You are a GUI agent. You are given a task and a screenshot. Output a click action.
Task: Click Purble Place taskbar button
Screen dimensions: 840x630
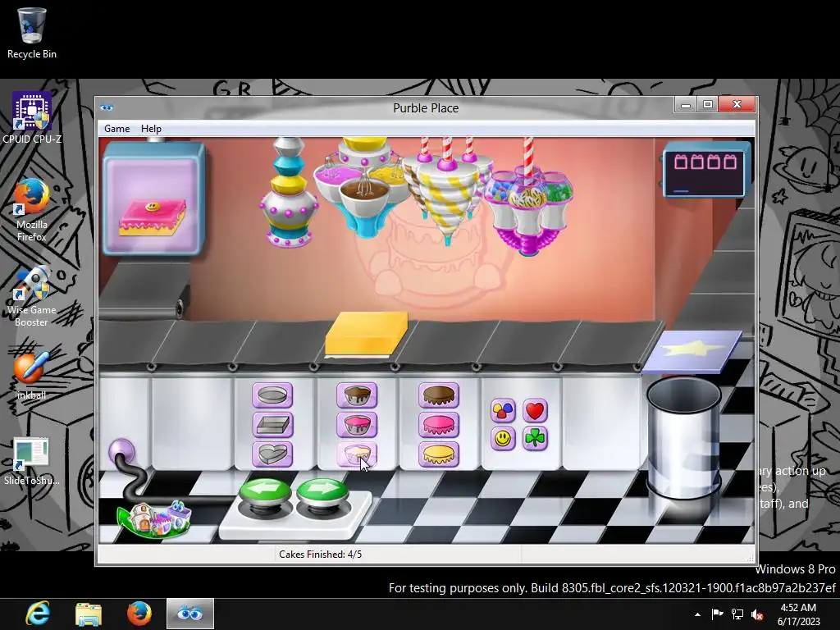190,614
